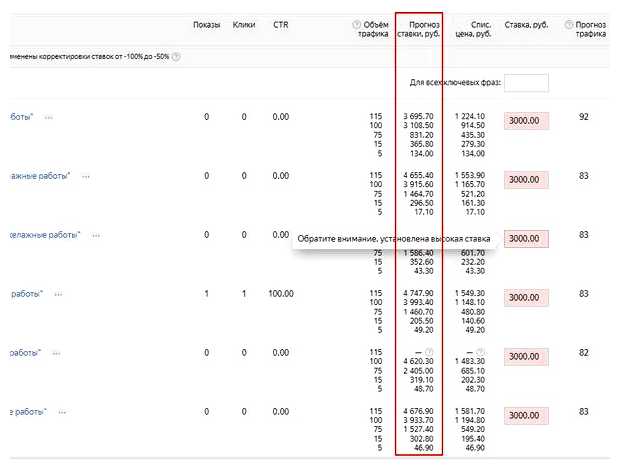Click the bid forecast value 3 695.70
This screenshot has height=469, width=620.
pos(418,116)
